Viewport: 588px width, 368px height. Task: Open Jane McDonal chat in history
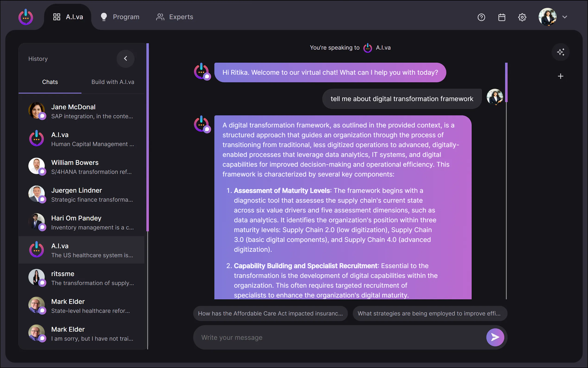pos(81,111)
